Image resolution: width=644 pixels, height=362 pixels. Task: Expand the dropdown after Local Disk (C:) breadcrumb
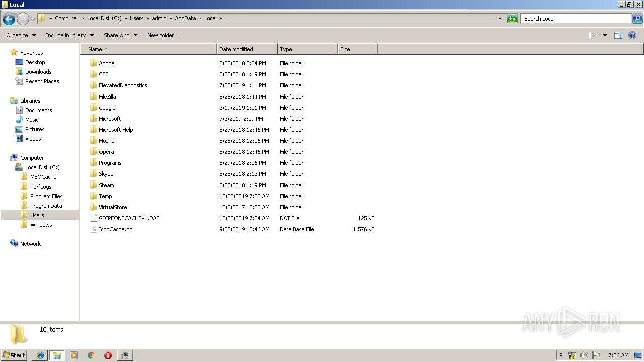tap(125, 19)
